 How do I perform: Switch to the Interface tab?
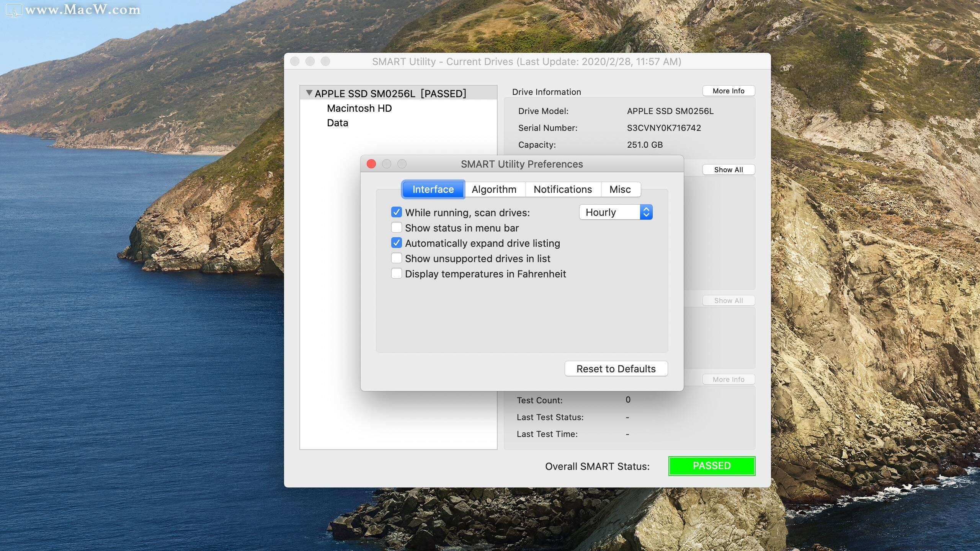(x=433, y=189)
